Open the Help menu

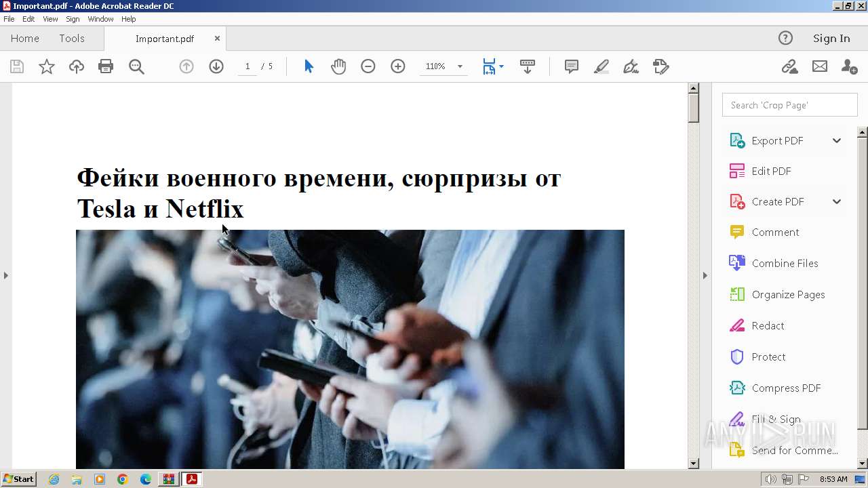pyautogui.click(x=128, y=19)
